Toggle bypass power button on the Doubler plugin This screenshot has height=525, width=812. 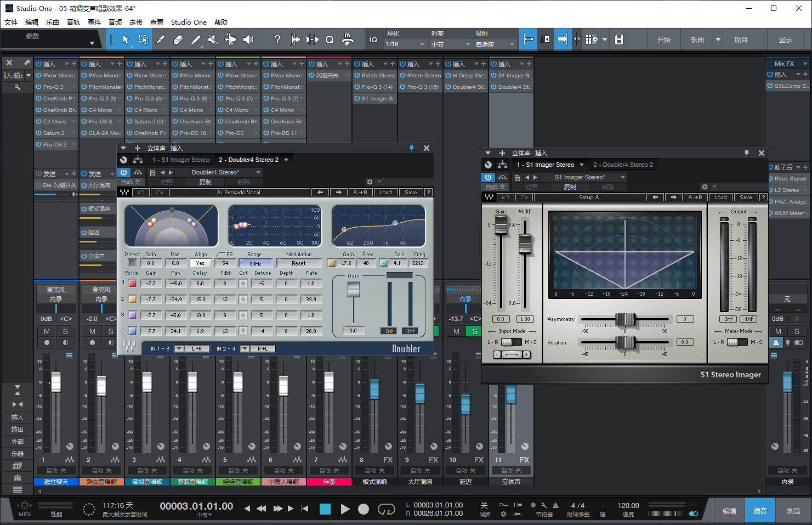point(124,172)
